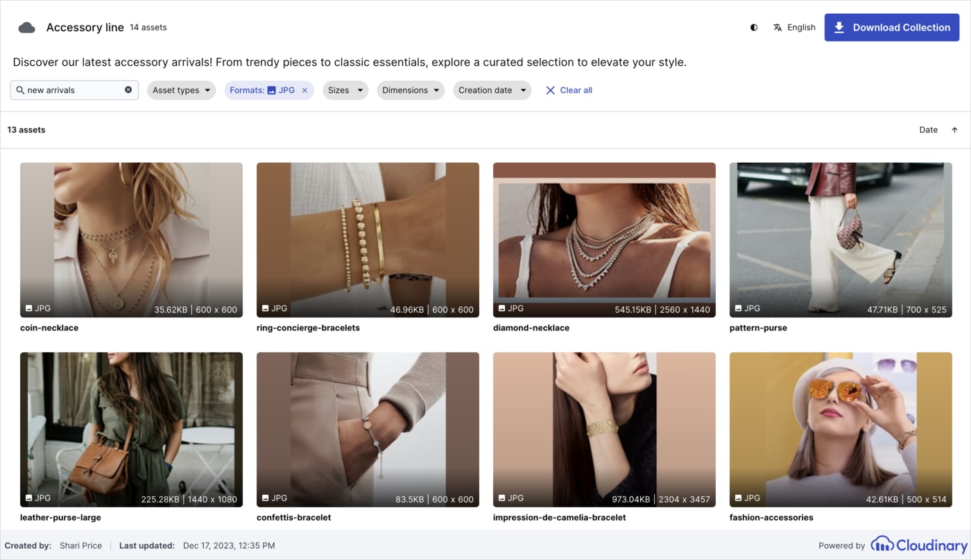Expand the Sizes filter dropdown
This screenshot has height=560, width=971.
(x=345, y=90)
